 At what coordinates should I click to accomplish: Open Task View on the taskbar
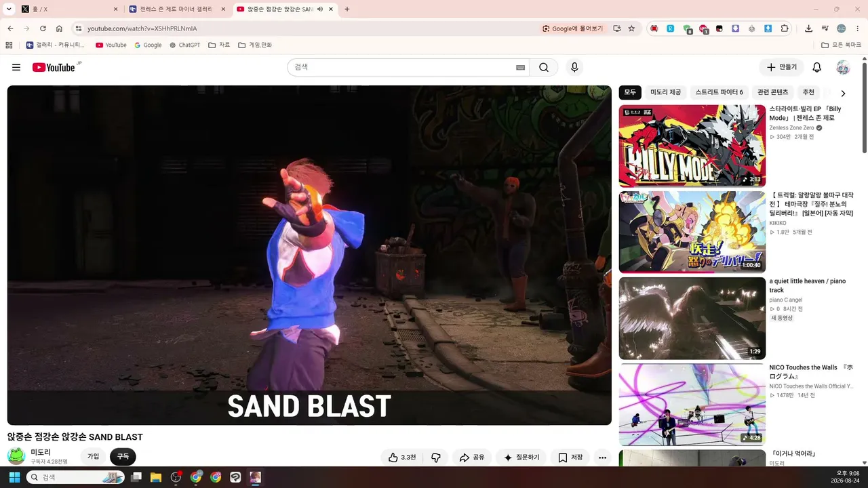pos(136,477)
